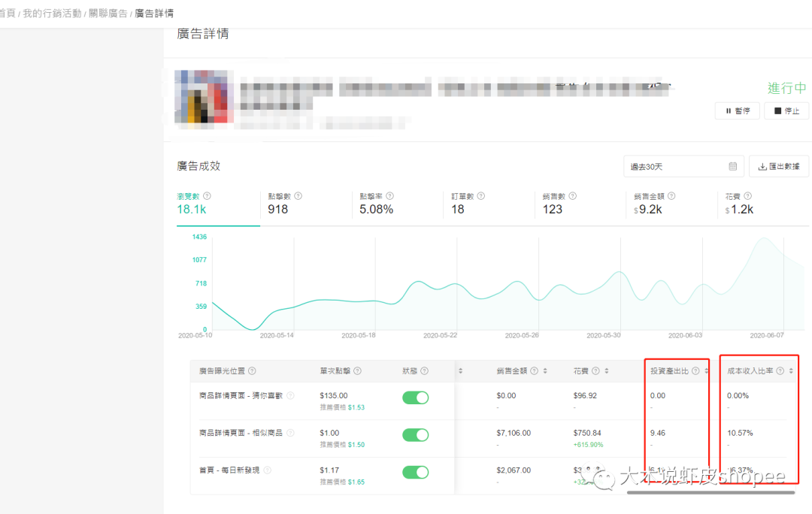Viewport: 812px width, 514px height.
Task: Click help icon beside 點擊率 metric
Action: [390, 196]
